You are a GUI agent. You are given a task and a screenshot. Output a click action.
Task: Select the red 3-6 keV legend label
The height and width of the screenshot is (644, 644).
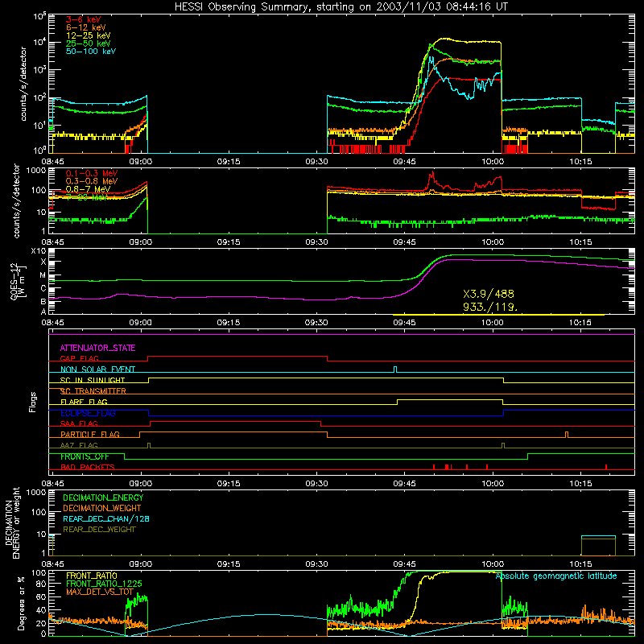point(83,19)
